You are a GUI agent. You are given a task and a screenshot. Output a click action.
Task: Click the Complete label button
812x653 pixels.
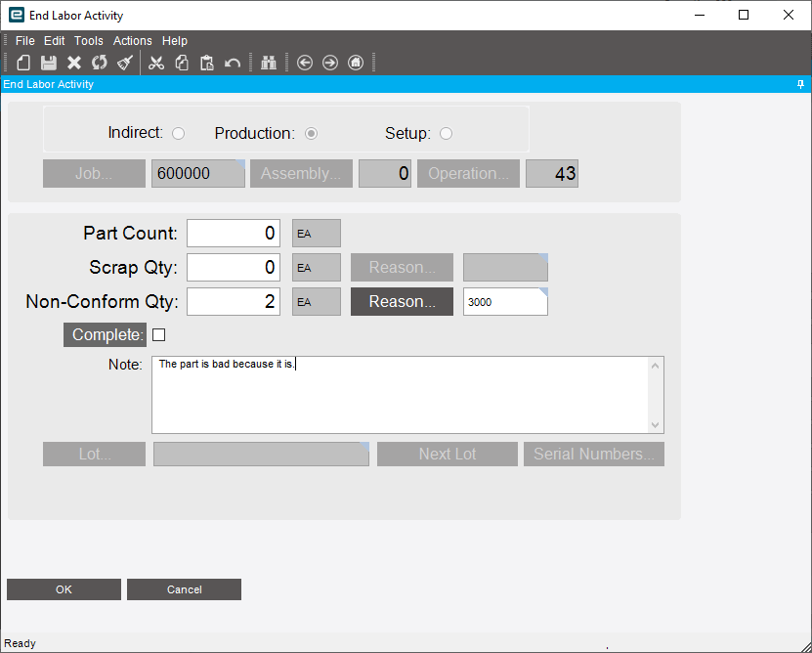(106, 334)
